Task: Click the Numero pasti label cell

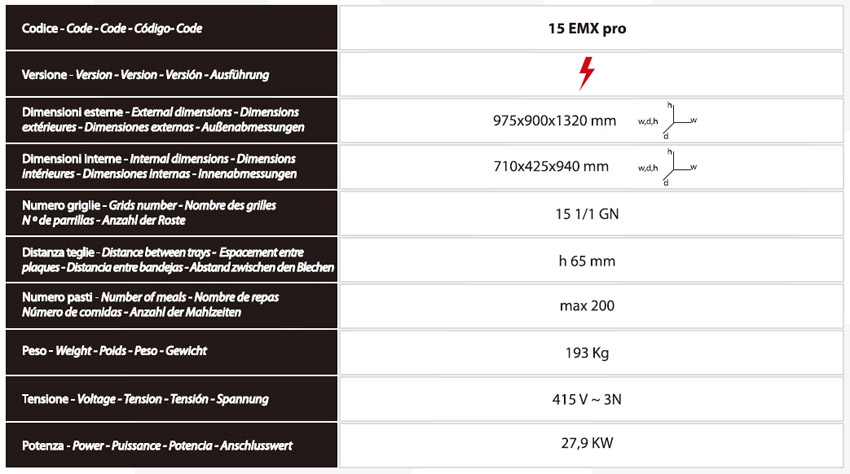Action: coord(170,305)
